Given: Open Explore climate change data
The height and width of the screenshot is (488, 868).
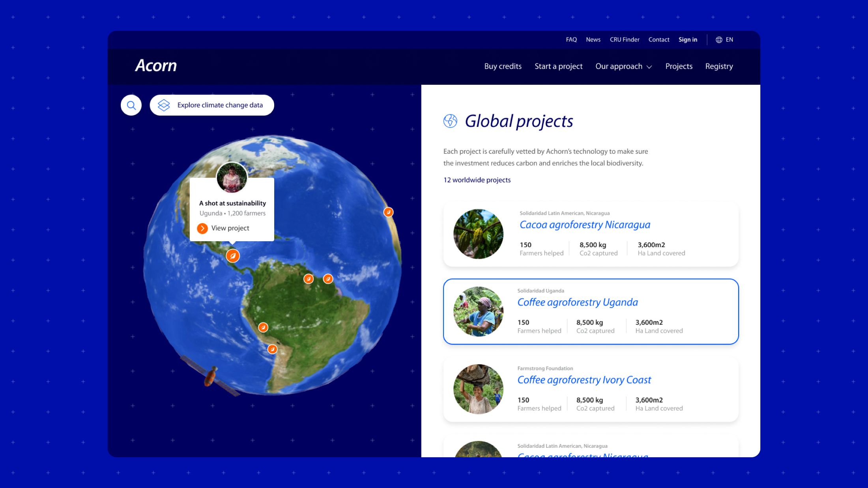Looking at the screenshot, I should coord(212,105).
